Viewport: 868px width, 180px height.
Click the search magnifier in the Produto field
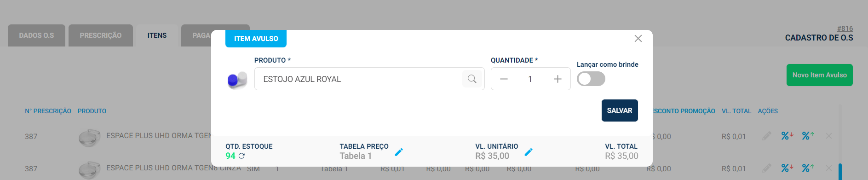click(472, 79)
